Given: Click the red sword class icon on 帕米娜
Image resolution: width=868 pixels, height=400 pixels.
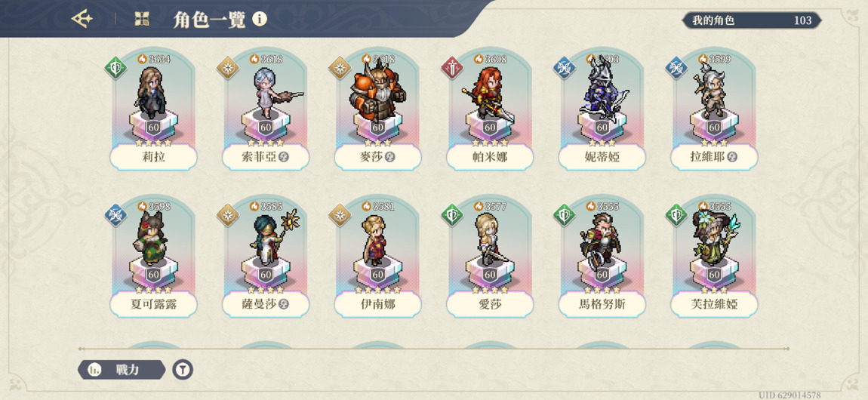Looking at the screenshot, I should click(452, 67).
